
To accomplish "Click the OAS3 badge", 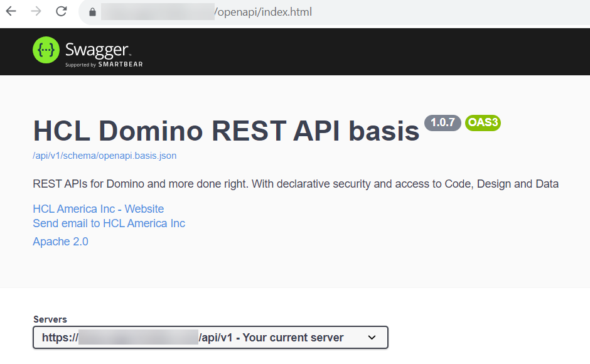I will 483,123.
